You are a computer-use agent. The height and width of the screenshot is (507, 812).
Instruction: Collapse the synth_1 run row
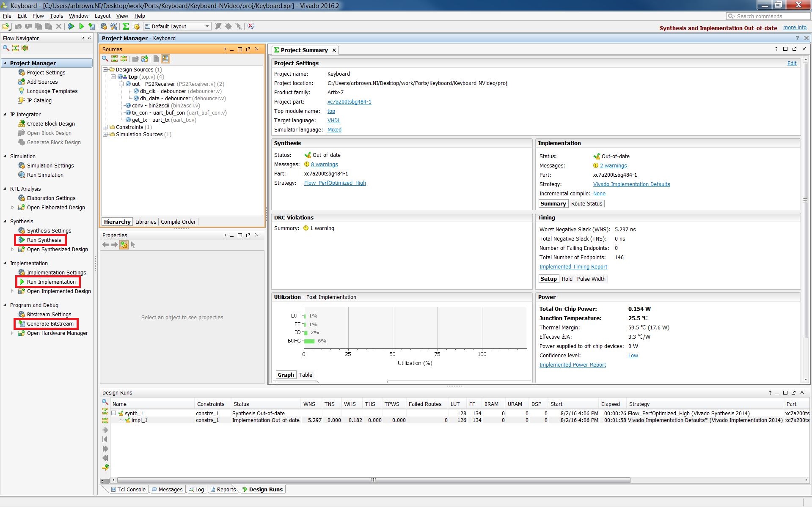pos(114,413)
